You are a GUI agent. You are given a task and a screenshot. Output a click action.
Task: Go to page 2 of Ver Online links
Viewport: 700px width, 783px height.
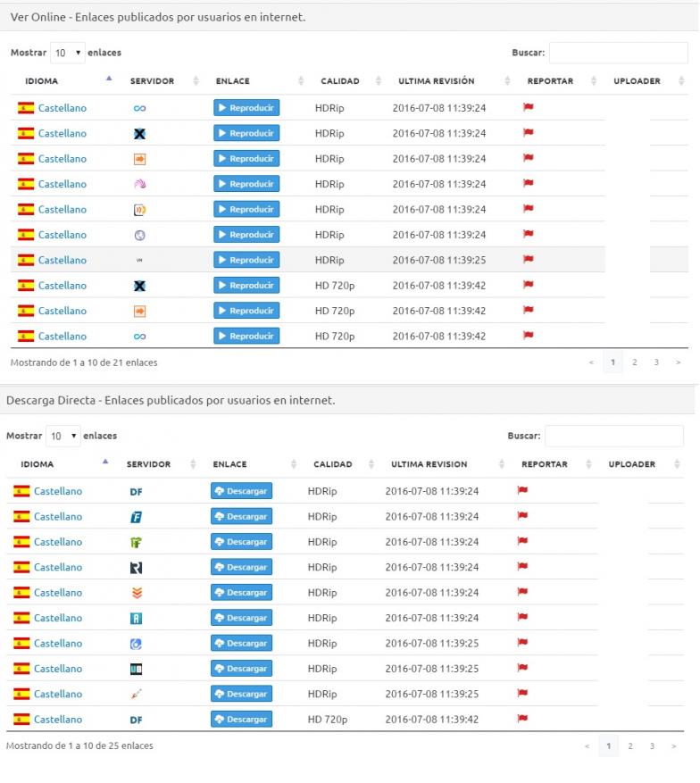click(634, 362)
